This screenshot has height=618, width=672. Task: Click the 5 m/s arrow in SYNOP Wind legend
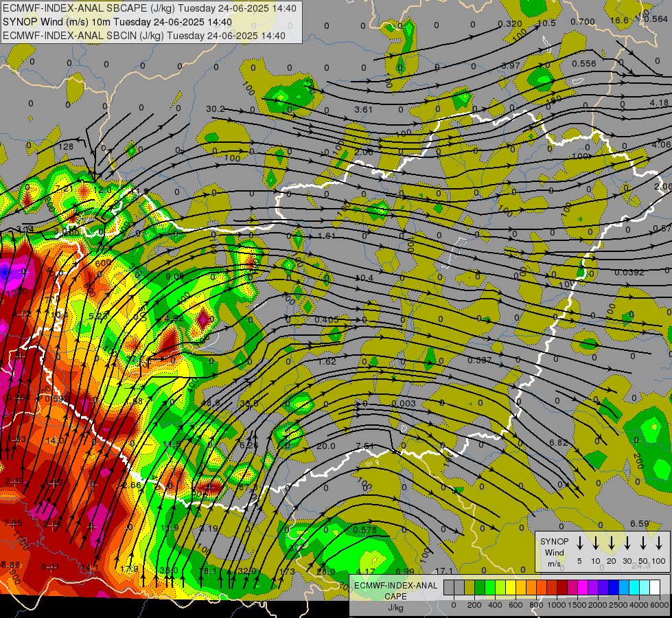[x=580, y=542]
